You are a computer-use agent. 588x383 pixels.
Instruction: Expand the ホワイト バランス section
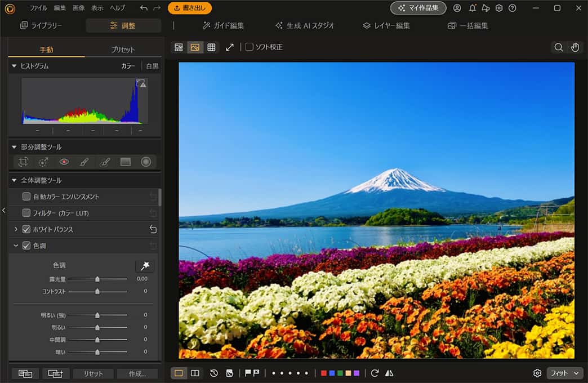click(16, 229)
